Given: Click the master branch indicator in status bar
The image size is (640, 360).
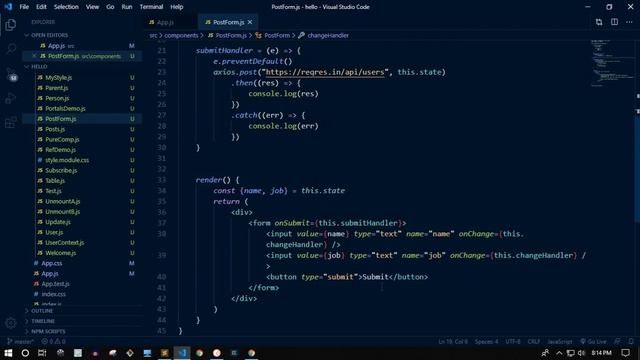Looking at the screenshot, I should (20, 342).
